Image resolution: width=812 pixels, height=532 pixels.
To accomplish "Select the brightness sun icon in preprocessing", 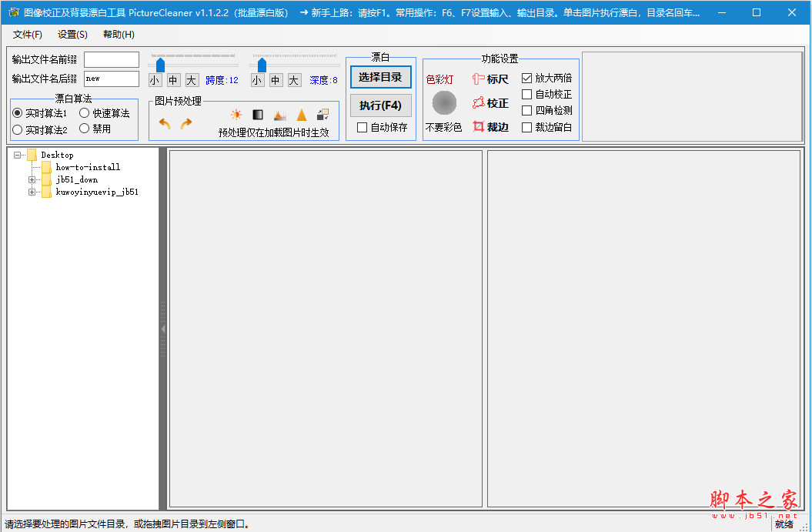I will coord(236,114).
